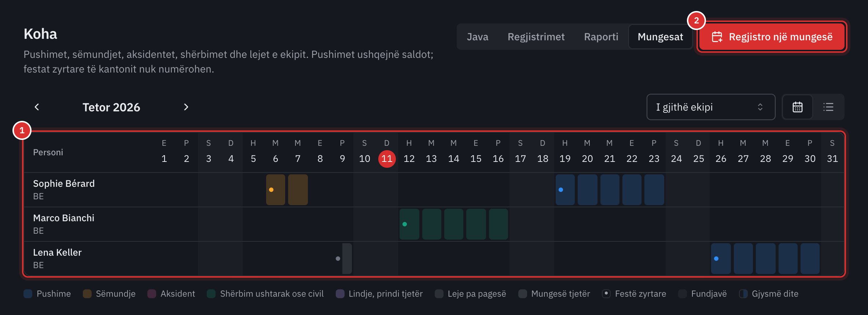Click the Fundjavë legend label
The height and width of the screenshot is (315, 868).
coord(709,294)
